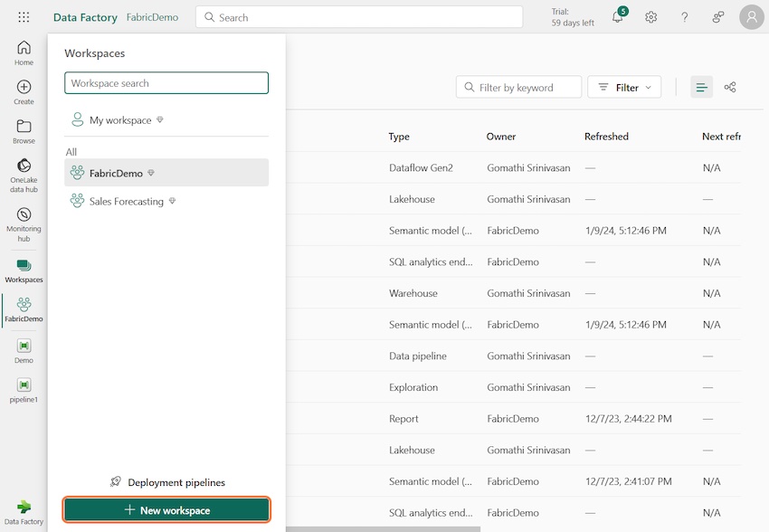The image size is (769, 532).
Task: Open the Demo item in sidebar
Action: pyautogui.click(x=24, y=351)
